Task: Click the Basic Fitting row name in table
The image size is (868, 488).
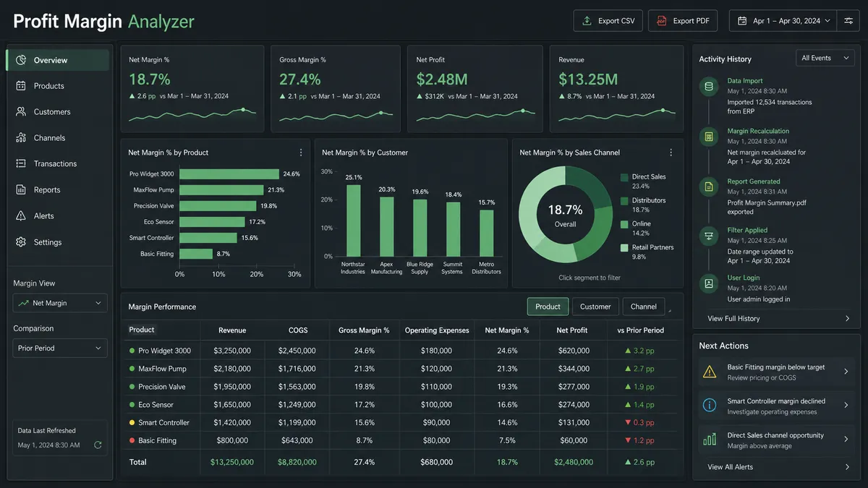Action: (x=158, y=440)
